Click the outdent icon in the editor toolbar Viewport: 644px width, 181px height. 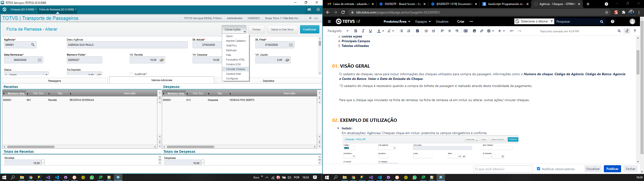click(426, 31)
